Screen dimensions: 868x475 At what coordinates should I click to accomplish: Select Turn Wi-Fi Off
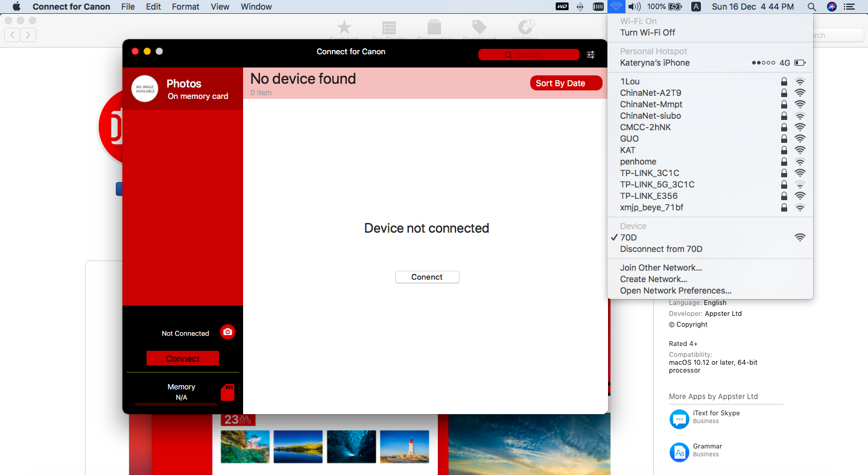(x=710, y=33)
